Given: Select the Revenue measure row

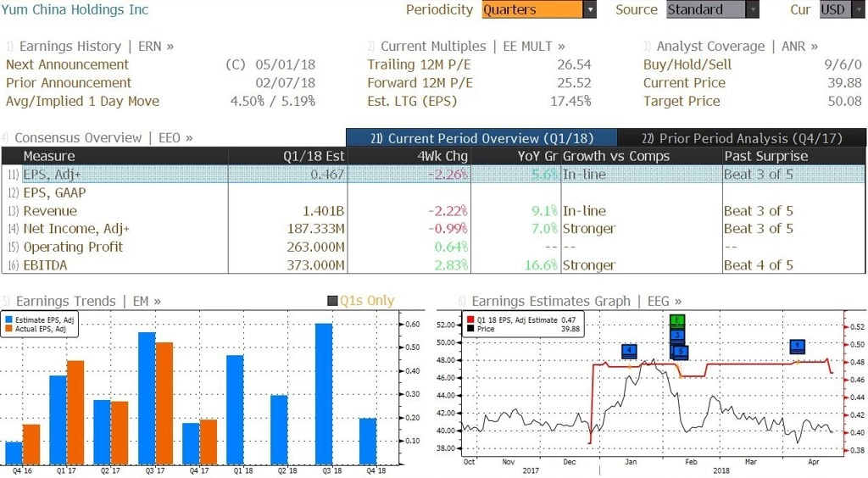Looking at the screenshot, I should pyautogui.click(x=433, y=211).
